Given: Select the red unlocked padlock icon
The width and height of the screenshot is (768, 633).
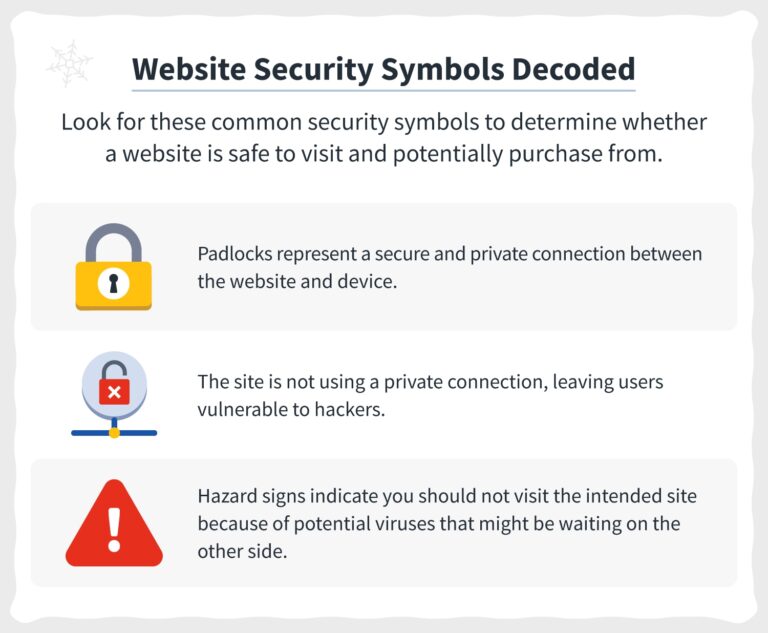Looking at the screenshot, I should click(x=114, y=388).
